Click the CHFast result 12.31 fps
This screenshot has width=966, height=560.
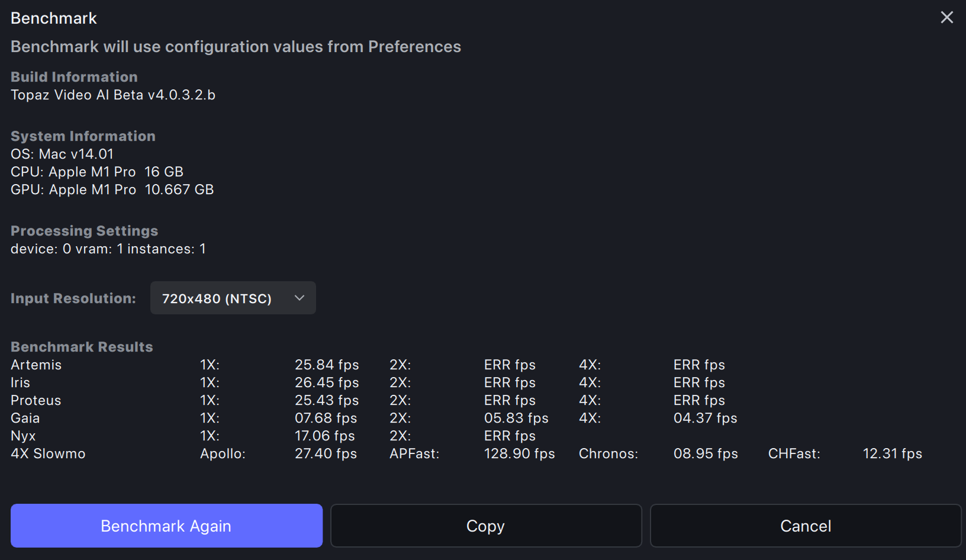[892, 454]
